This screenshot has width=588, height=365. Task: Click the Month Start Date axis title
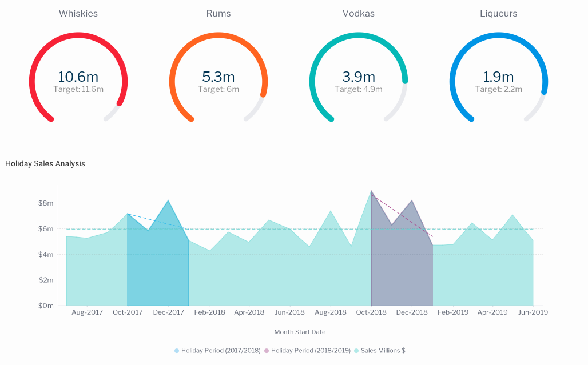300,332
